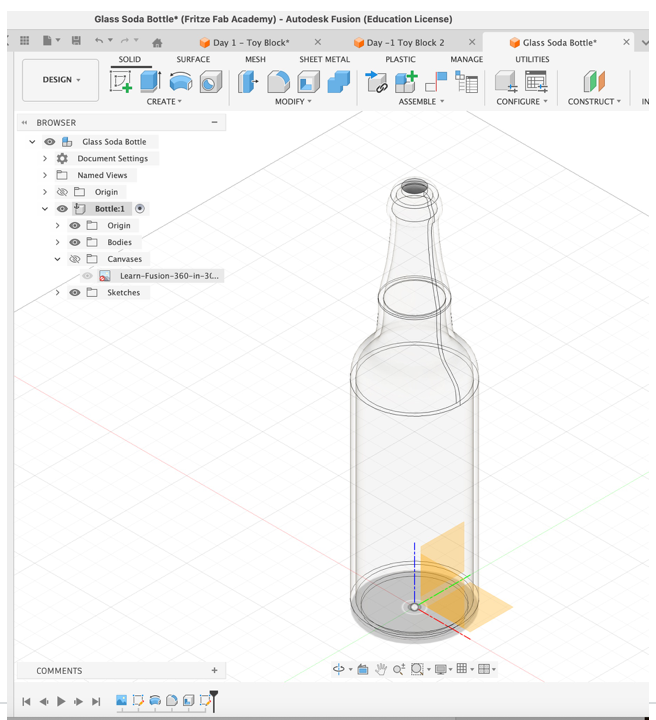This screenshot has height=720, width=656.
Task: Switch to the SURFACE tab
Action: tap(193, 59)
